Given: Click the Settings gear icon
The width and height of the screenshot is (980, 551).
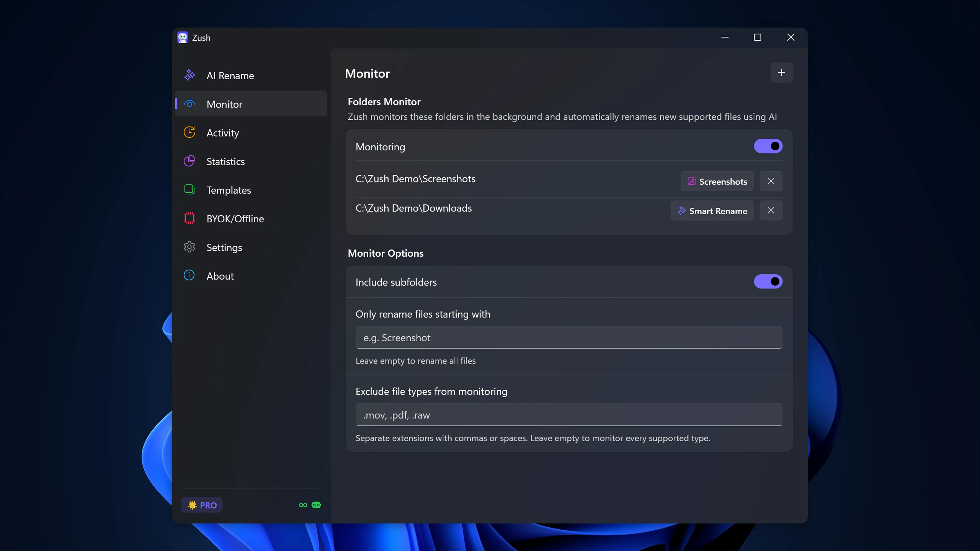Looking at the screenshot, I should 189,247.
